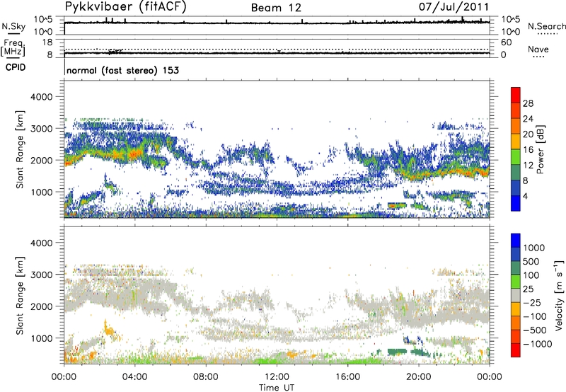Viewport: 566px width, 392px height.
Task: Select the 'Freq. [MHz]' axis label
Action: tap(13, 47)
